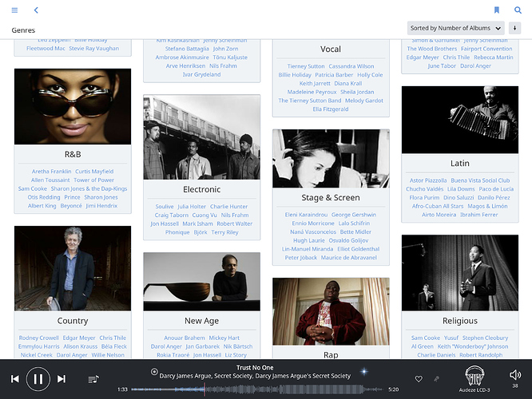
Task: Open the Stage & Screen genre title
Action: [331, 198]
